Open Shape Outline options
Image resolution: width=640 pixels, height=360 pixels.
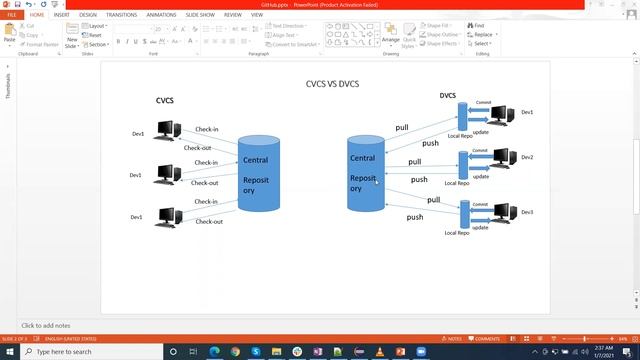(440, 35)
